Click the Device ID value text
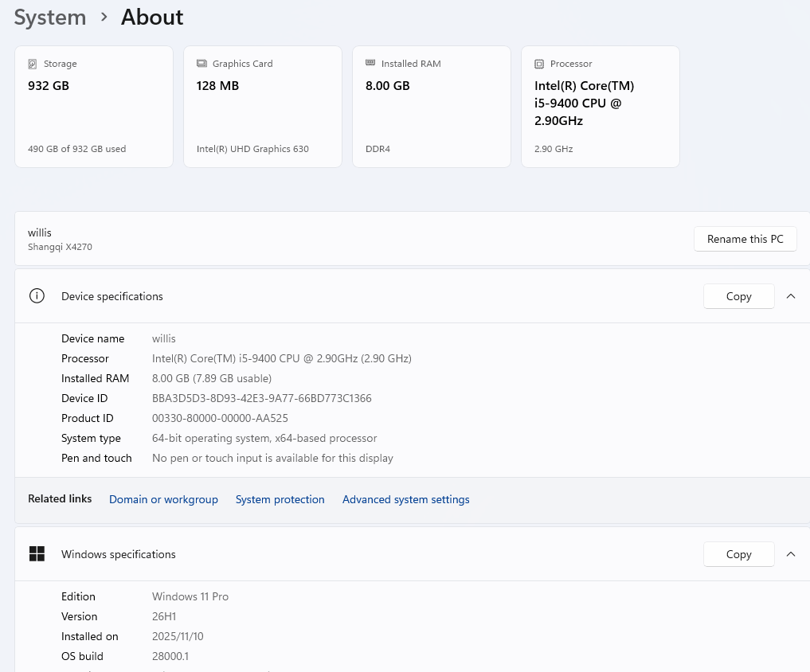 tap(261, 398)
